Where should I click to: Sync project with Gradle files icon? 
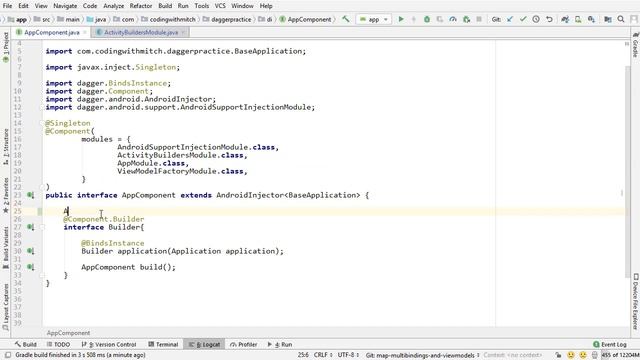click(x=565, y=19)
